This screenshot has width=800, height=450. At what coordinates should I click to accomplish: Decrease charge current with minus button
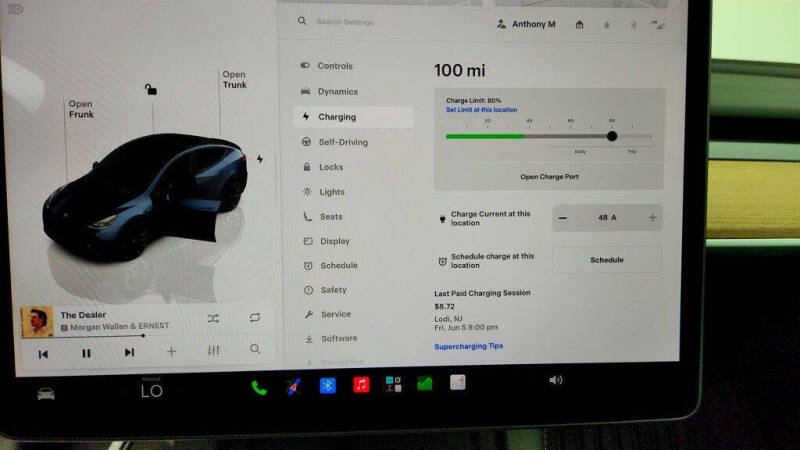(562, 218)
